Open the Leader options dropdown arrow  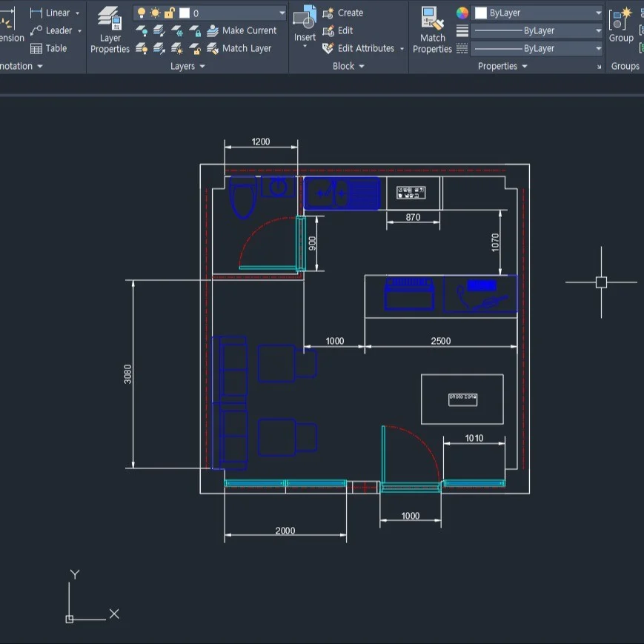[x=80, y=31]
